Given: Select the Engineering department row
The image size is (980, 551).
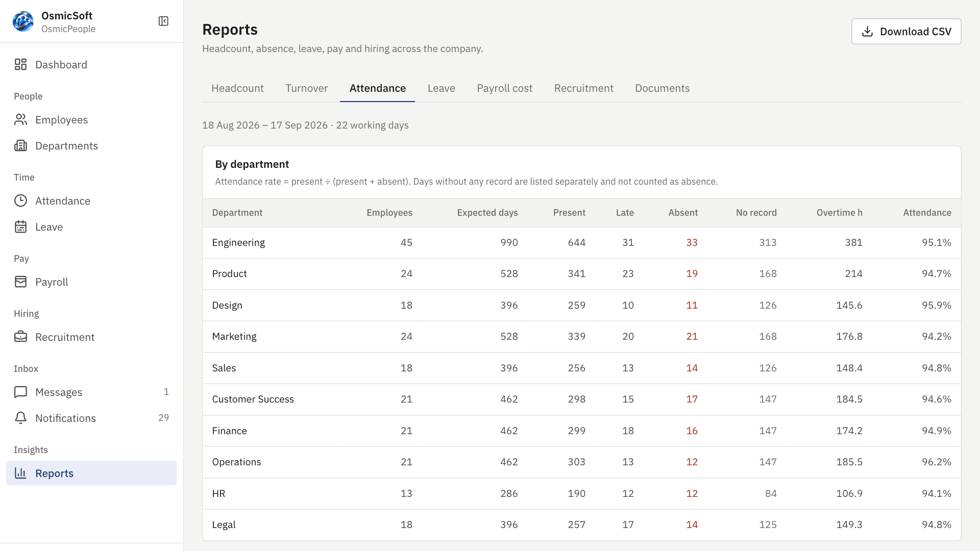Looking at the screenshot, I should click(x=582, y=243).
